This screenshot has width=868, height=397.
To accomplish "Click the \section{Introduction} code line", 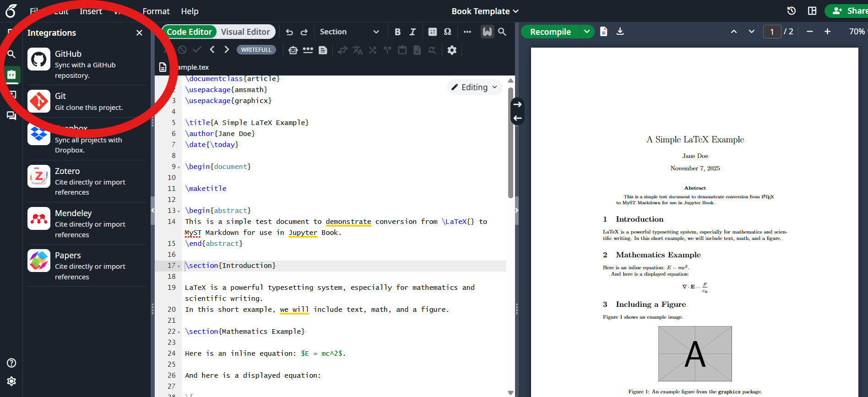I will point(230,266).
